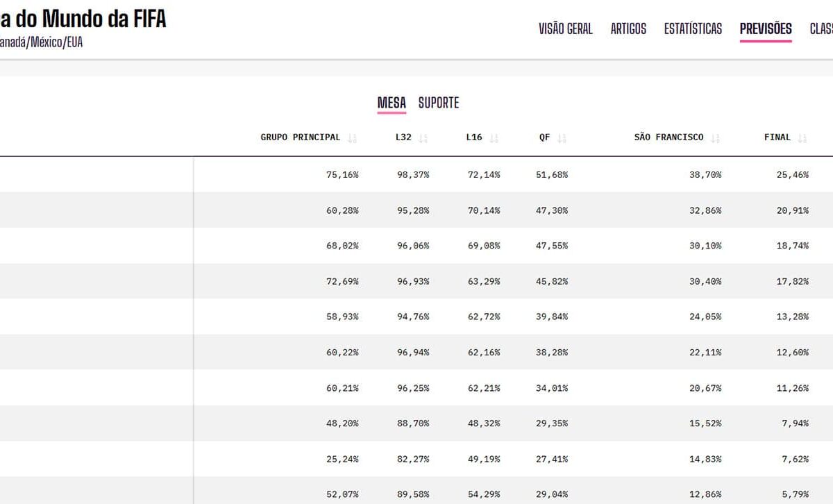Screen dimensions: 833x504
Task: Click the L16 header label
Action: pos(474,137)
